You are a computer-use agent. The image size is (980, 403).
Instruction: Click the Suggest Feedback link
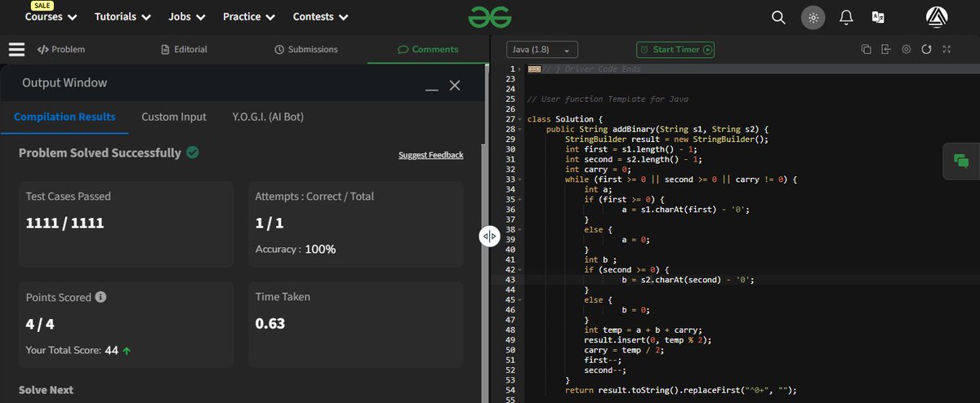coord(430,155)
